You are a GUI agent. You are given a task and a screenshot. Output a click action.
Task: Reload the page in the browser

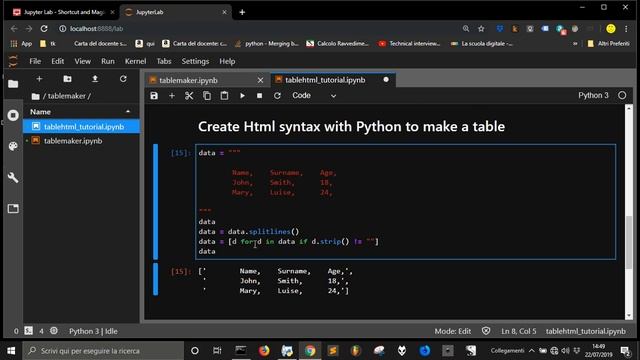[44, 29]
